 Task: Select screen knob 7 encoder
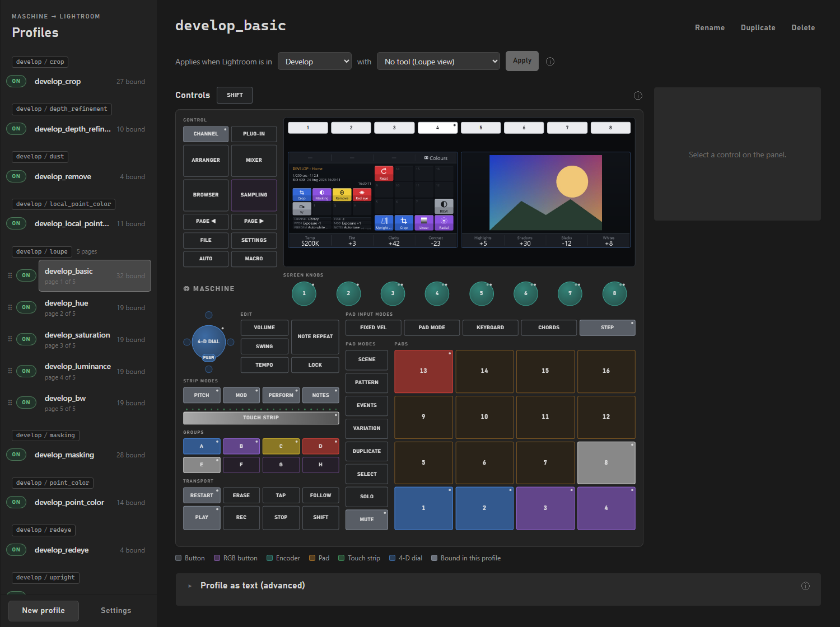point(570,293)
